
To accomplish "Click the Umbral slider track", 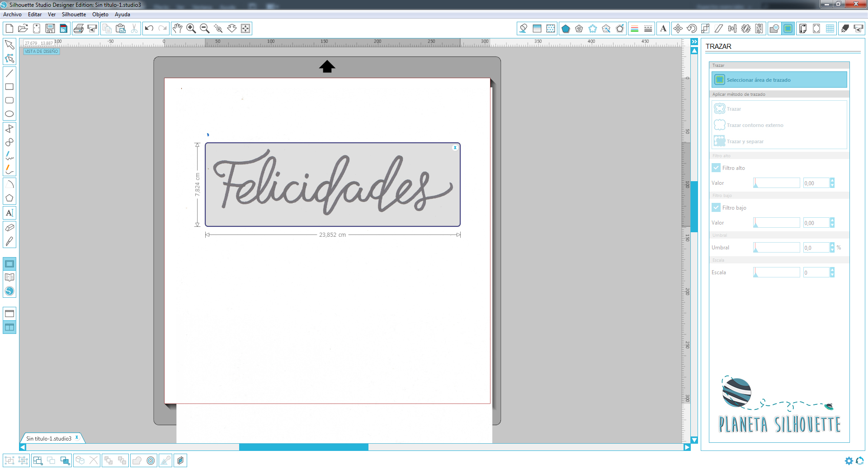I will click(777, 248).
